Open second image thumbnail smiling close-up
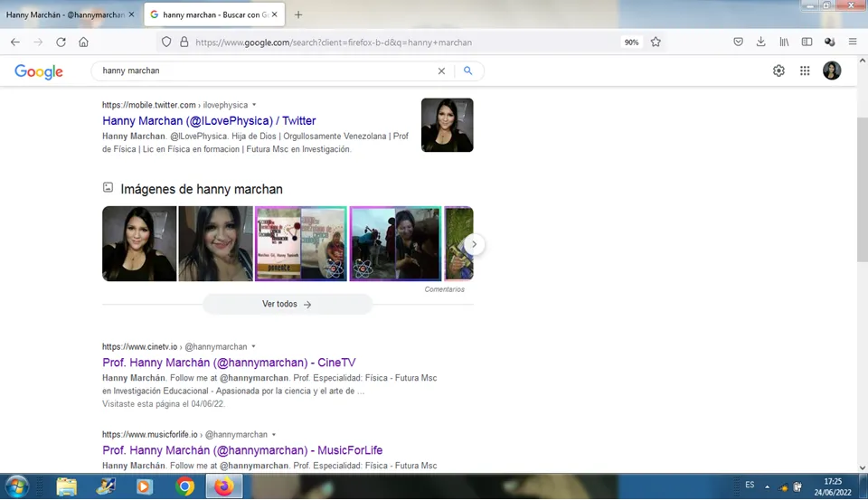Viewport: 868px width, 500px height. pos(216,243)
